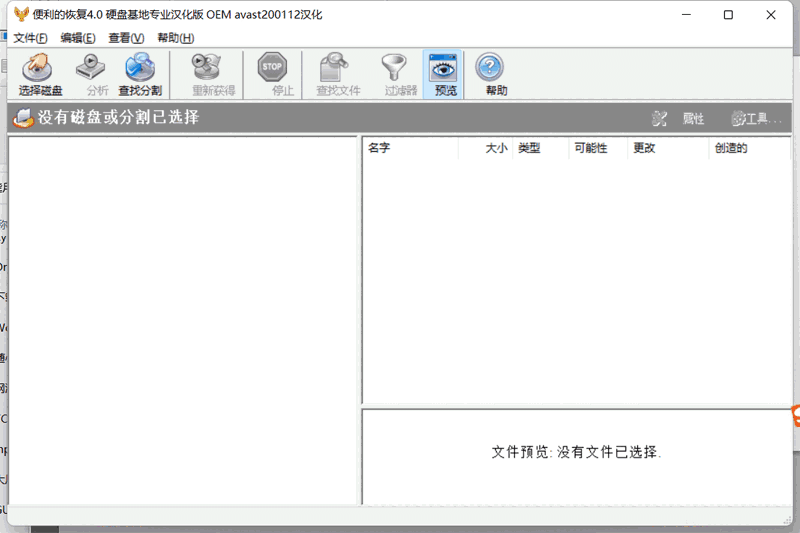
Task: Click the 没有磁盘或分割已选择 header text
Action: coord(118,117)
